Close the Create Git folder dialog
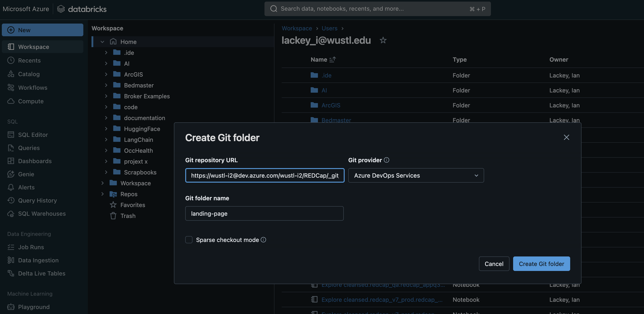Screen dimensions: 644x314 566,137
